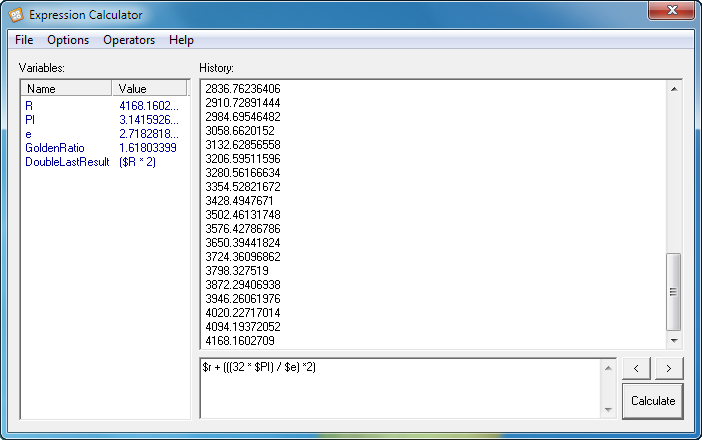Click the 3.1415926... value of PI
The height and width of the screenshot is (440, 702).
[x=149, y=120]
